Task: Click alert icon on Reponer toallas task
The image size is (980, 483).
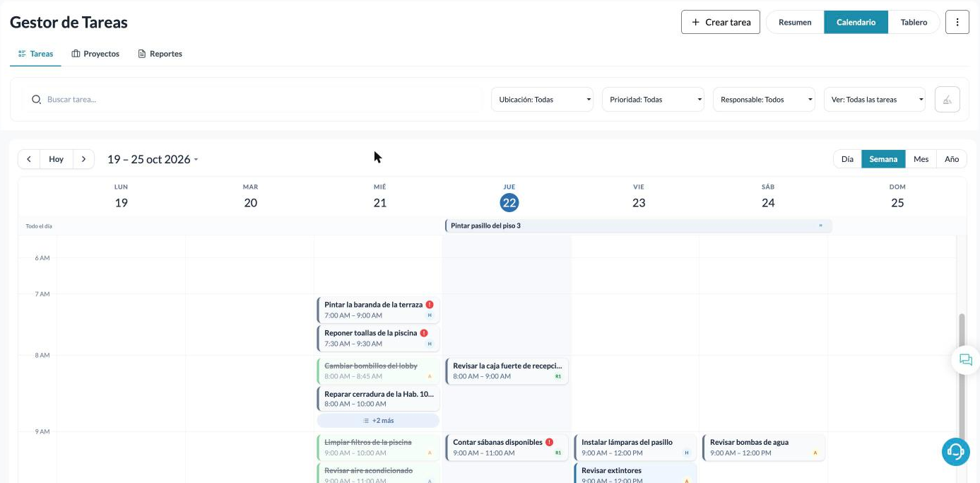Action: click(x=424, y=333)
